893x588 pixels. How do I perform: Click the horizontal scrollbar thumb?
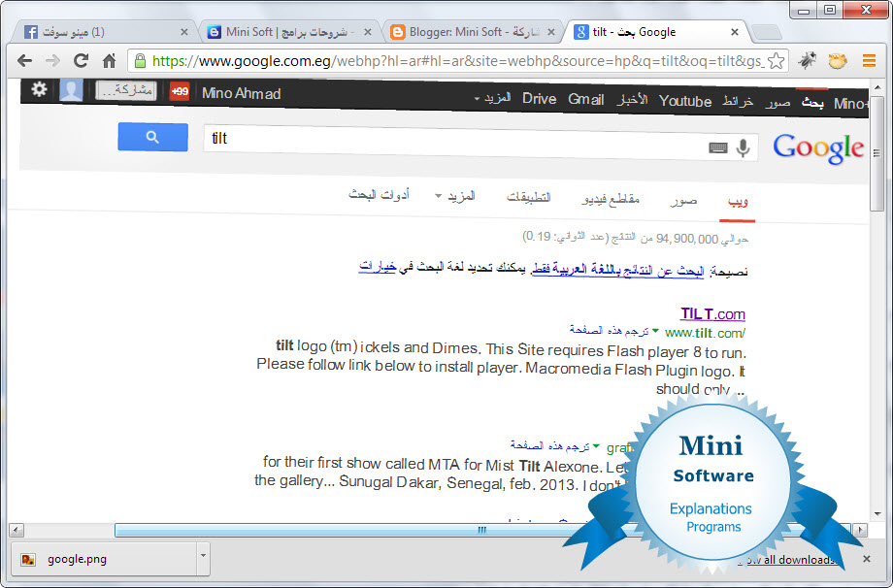pos(481,530)
